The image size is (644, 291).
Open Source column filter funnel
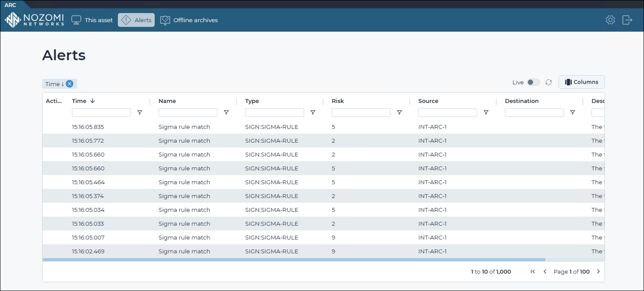point(486,113)
